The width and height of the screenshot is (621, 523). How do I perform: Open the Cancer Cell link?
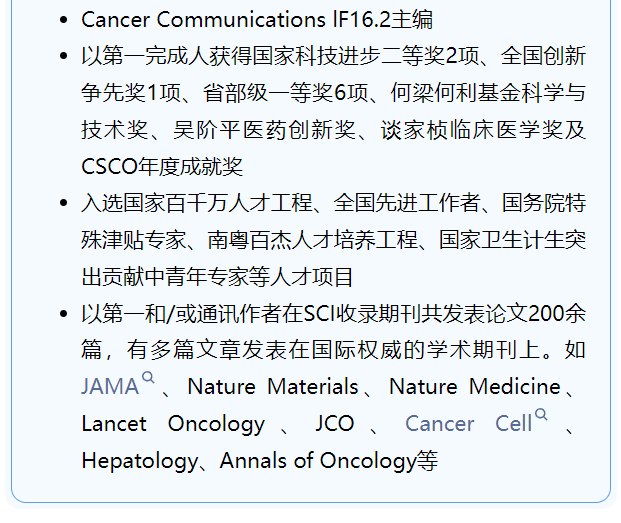pyautogui.click(x=468, y=424)
